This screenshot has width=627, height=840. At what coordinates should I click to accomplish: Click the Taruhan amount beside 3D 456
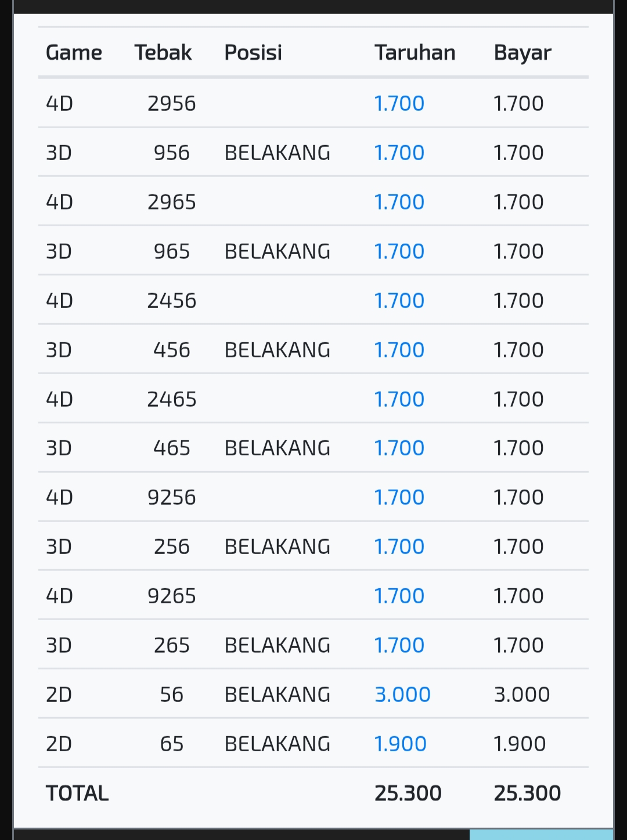(x=399, y=350)
